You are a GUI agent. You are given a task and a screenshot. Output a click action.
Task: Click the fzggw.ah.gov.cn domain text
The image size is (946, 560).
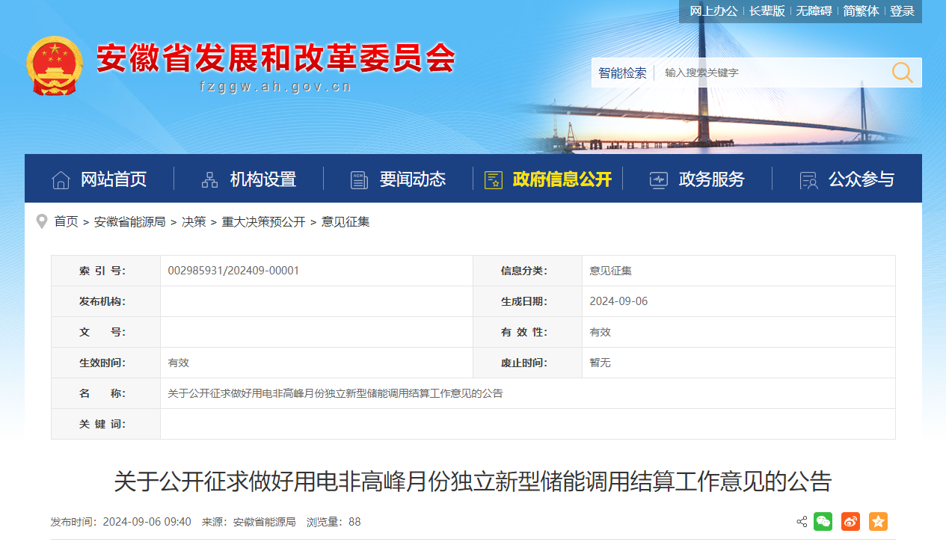click(276, 87)
